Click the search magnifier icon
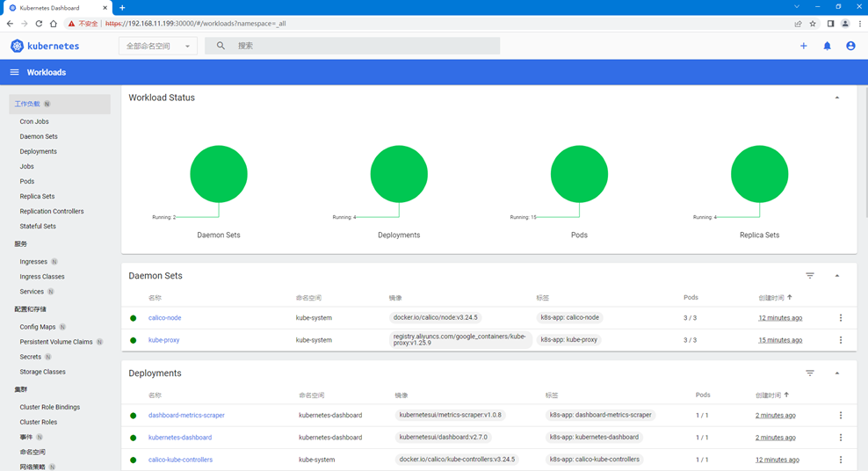Image resolution: width=868 pixels, height=471 pixels. click(x=221, y=46)
